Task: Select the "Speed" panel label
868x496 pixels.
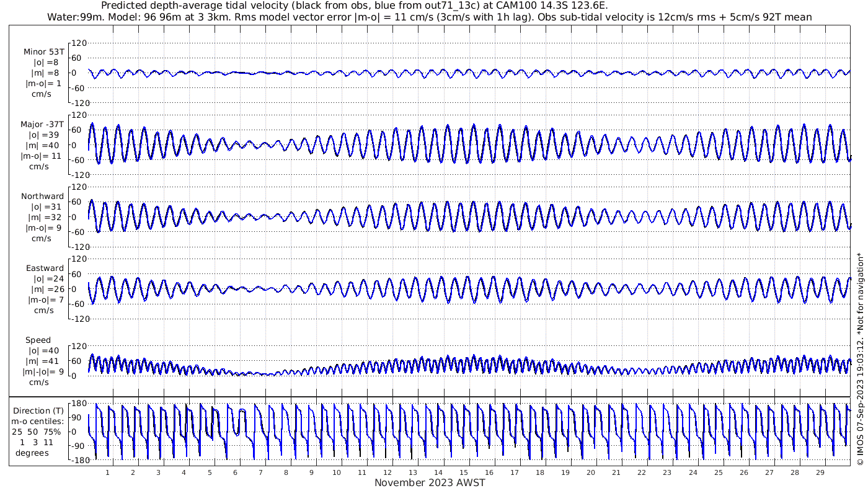Action: point(38,340)
